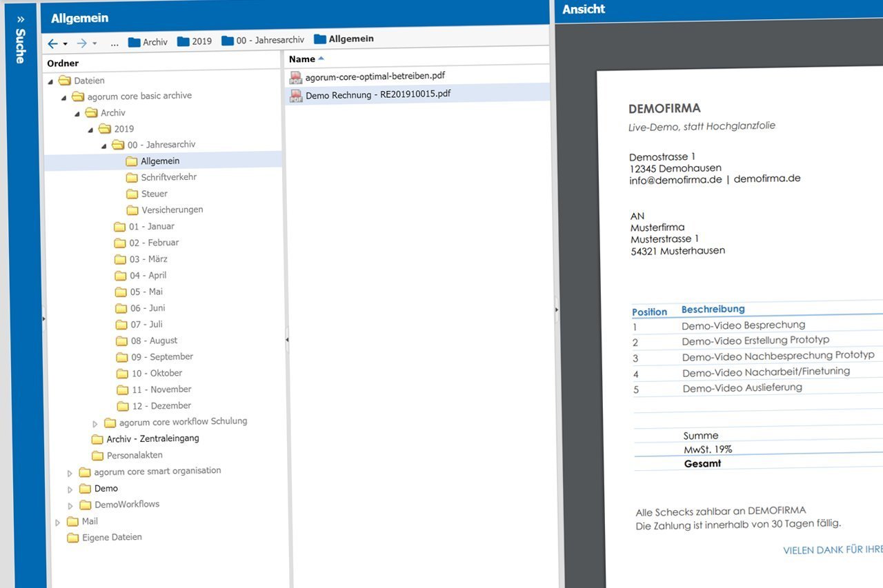This screenshot has width=883, height=588.
Task: Open the 07 - Juli folder
Action: (146, 324)
